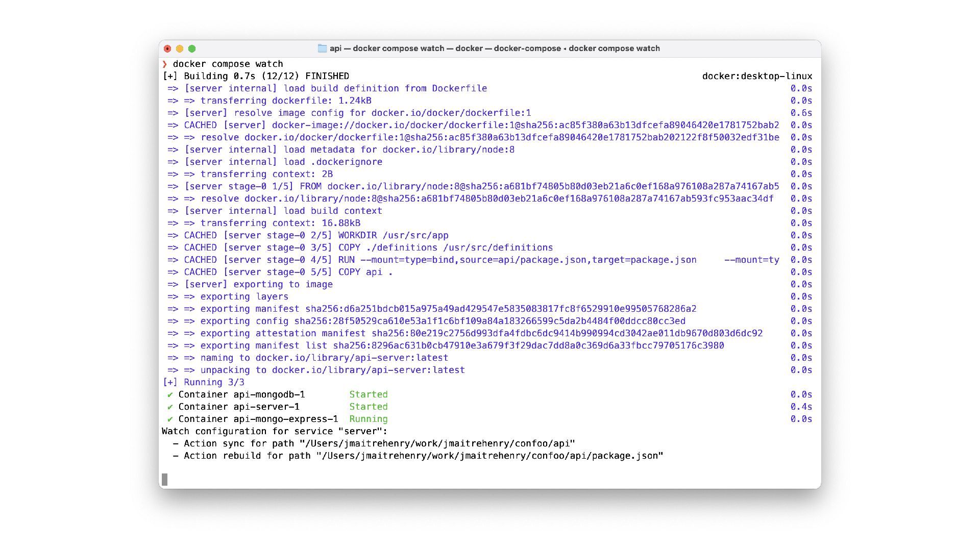Click 'load build context' line

275,211
